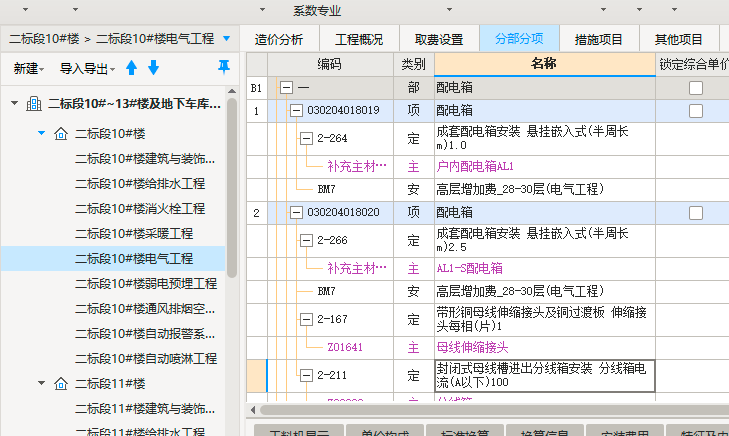Select 二标段10#楼消火栓工程 in the tree
The width and height of the screenshot is (729, 436).
(140, 209)
